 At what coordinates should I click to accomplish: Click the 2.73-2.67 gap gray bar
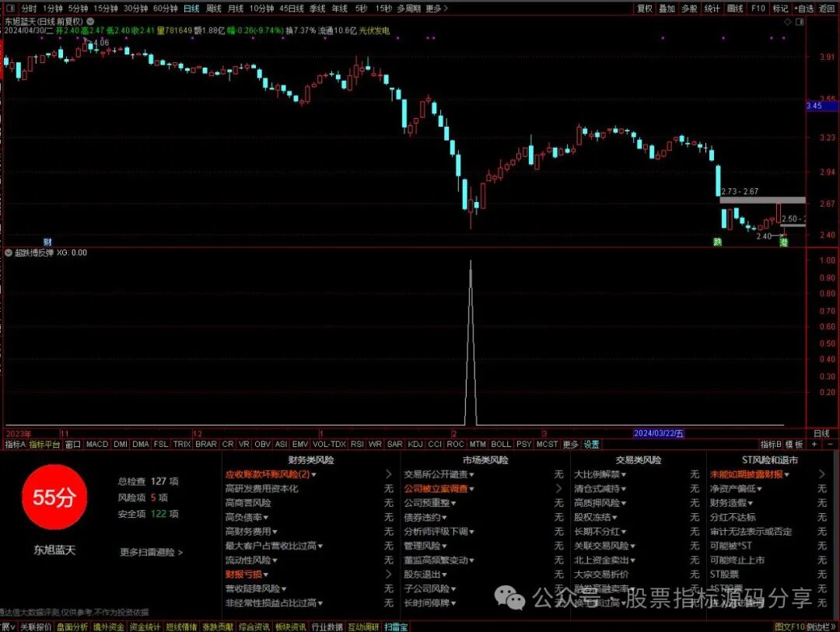[x=761, y=201]
